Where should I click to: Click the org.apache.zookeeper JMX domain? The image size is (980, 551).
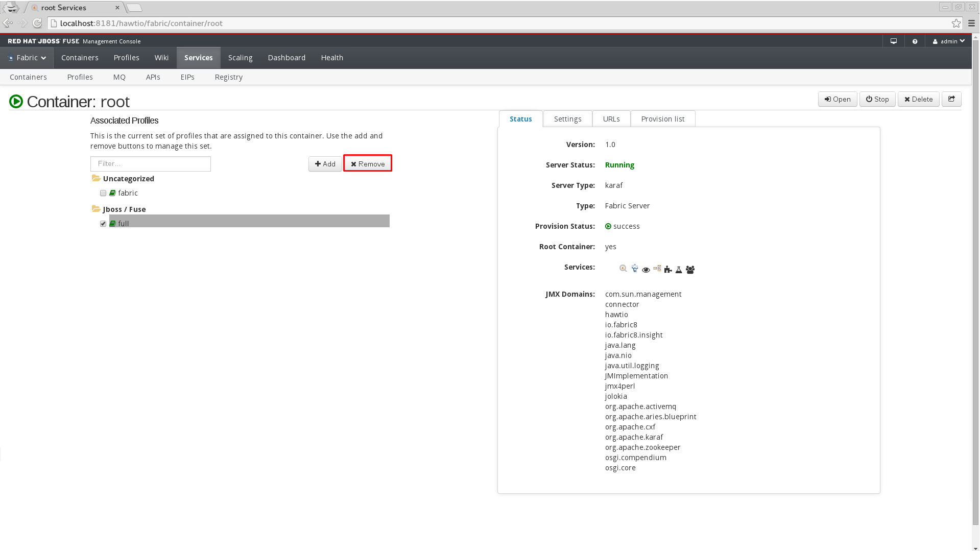pos(642,447)
